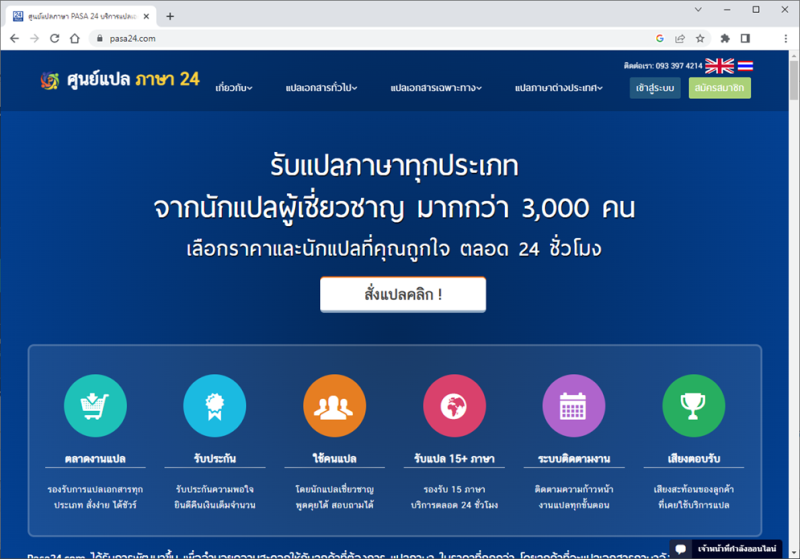Expand the แปลเอกสารทั่วไป dropdown menu

pyautogui.click(x=321, y=88)
